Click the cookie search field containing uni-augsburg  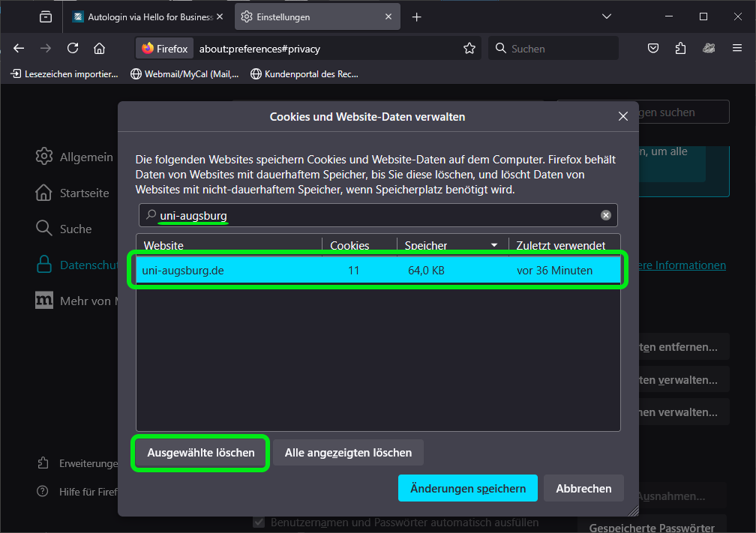point(375,215)
